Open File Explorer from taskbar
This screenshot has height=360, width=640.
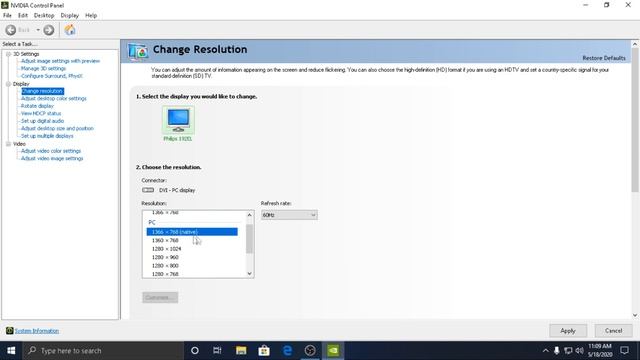241,351
